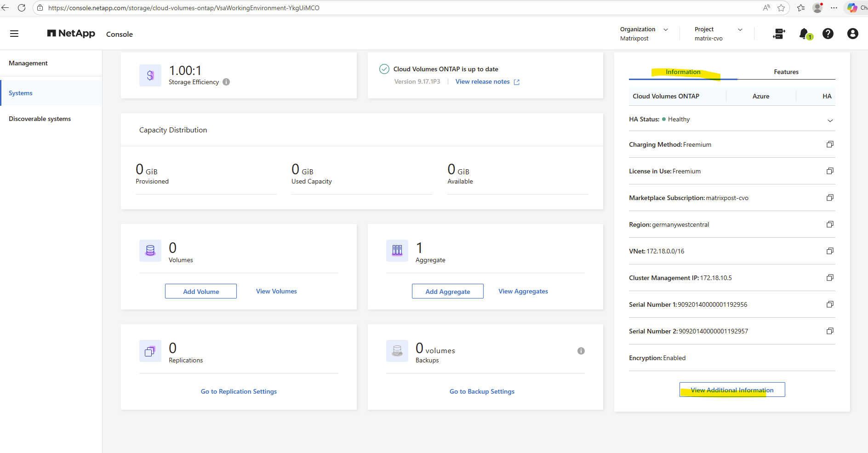Copy the Region value germanywestcentral
This screenshot has height=453, width=868.
tap(830, 224)
